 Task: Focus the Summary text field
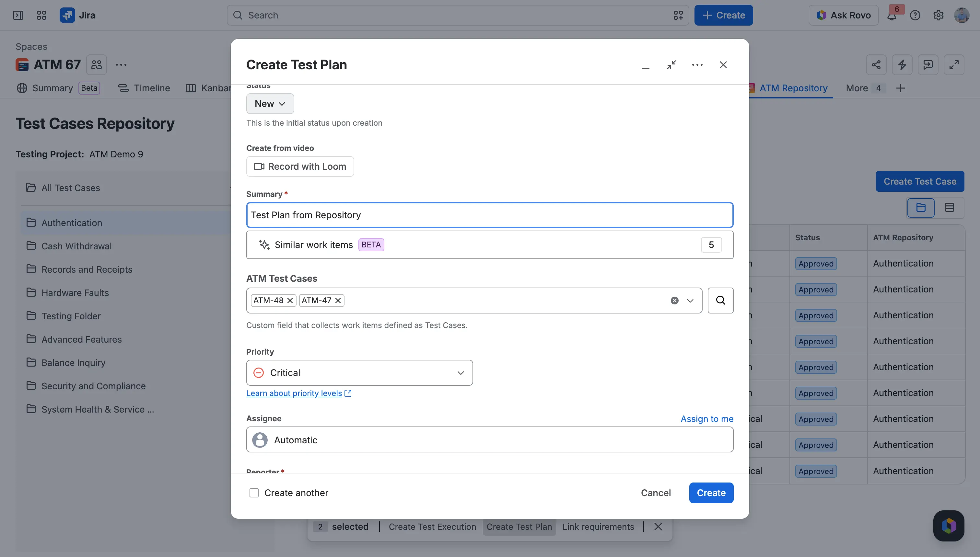tap(490, 215)
